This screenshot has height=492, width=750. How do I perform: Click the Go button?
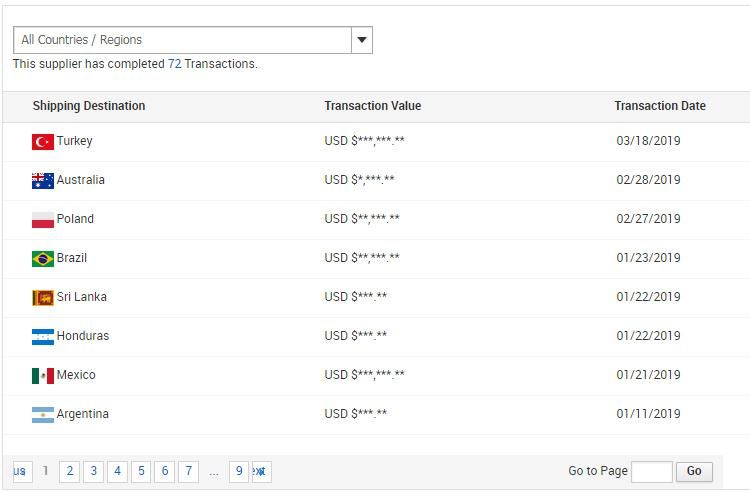click(x=694, y=472)
